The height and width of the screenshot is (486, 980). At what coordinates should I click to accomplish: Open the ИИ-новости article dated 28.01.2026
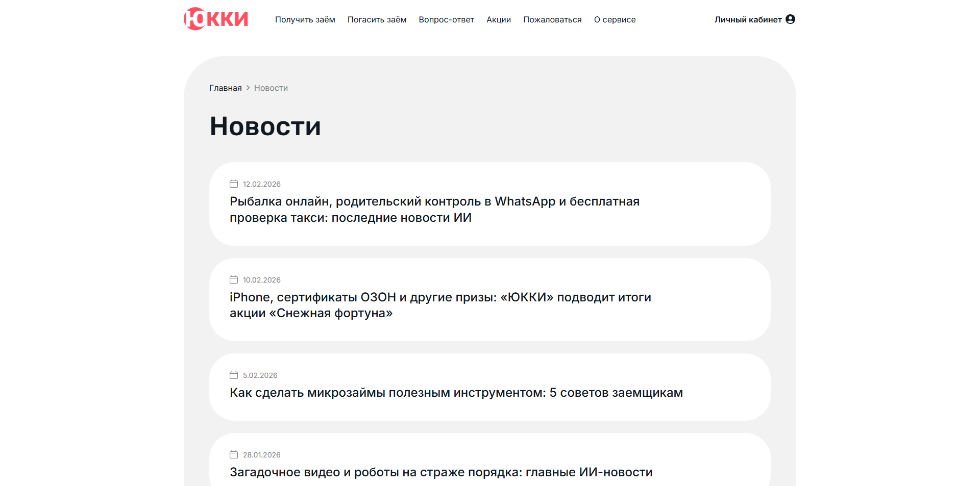click(x=440, y=472)
